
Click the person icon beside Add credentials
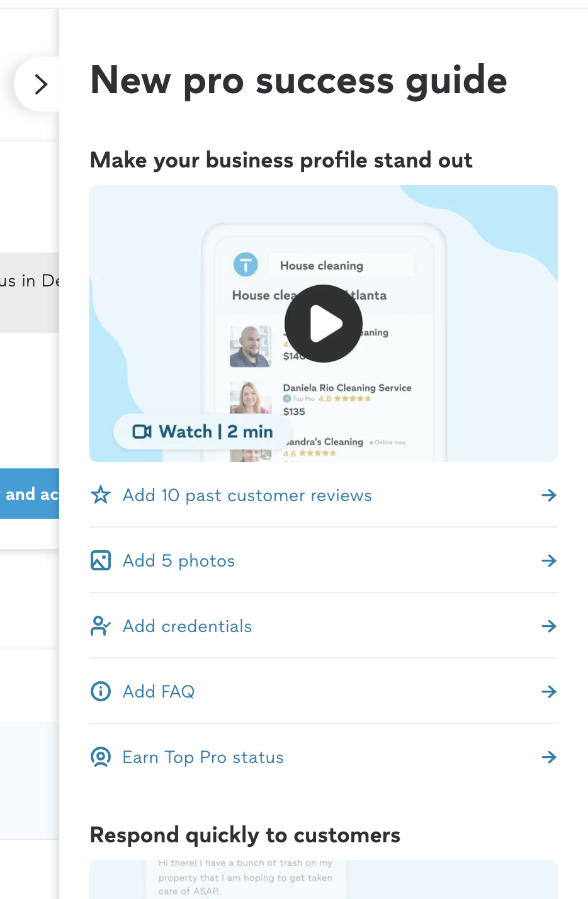100,626
